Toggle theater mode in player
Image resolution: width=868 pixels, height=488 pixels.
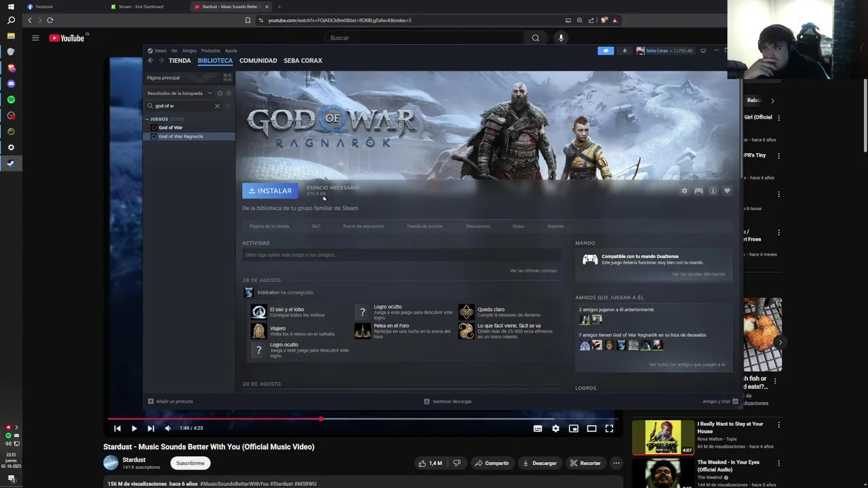point(591,428)
